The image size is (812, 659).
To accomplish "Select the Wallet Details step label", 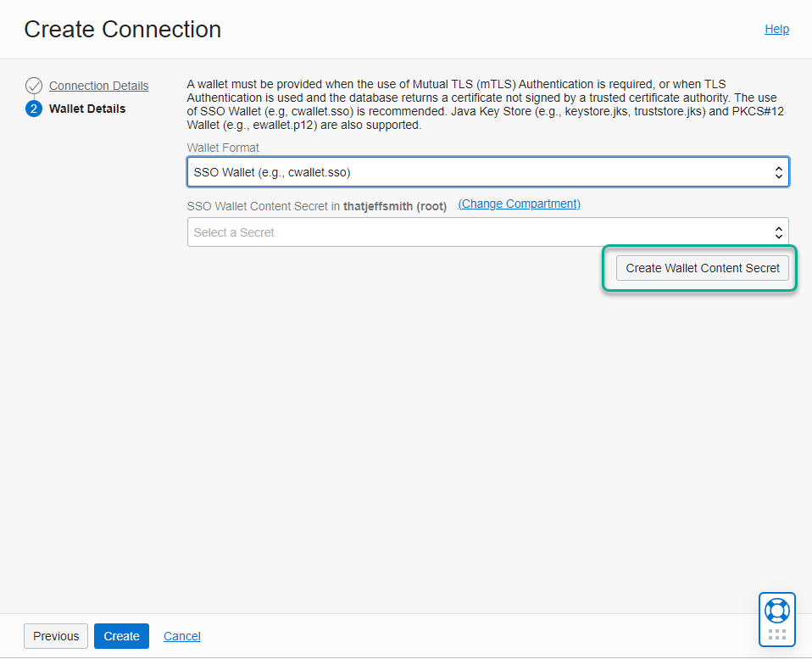I will (x=87, y=109).
